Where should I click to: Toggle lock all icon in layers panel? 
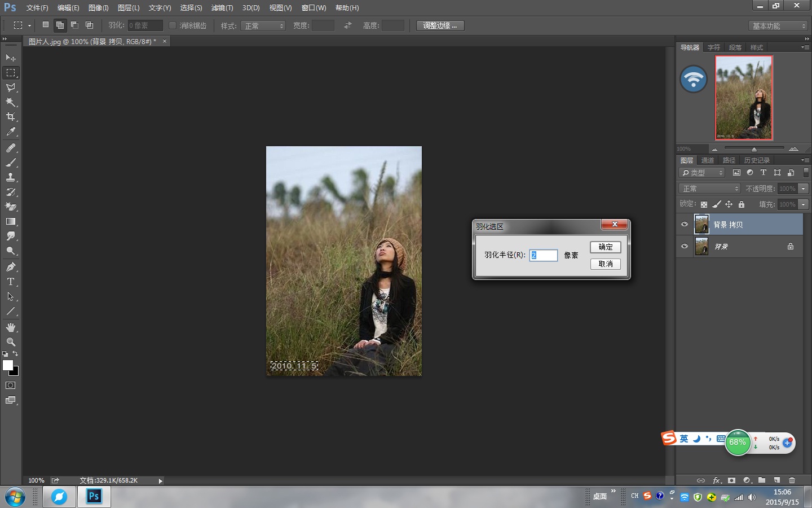(x=742, y=204)
